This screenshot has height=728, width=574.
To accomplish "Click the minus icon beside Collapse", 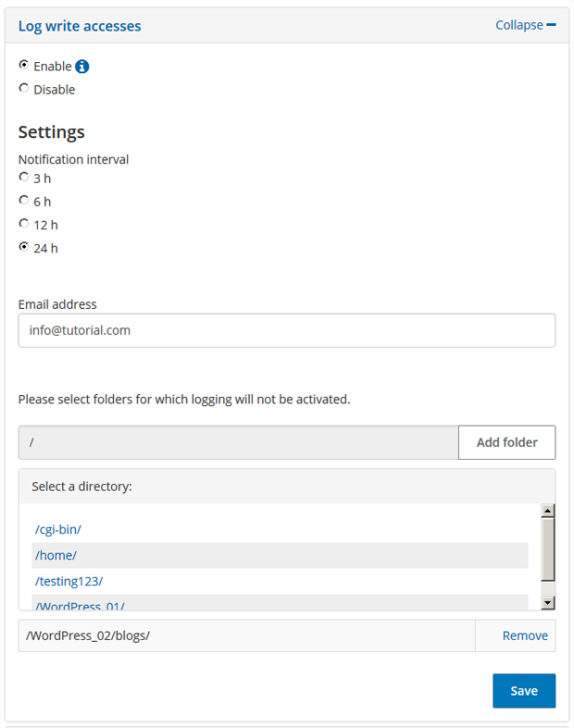I will click(552, 25).
